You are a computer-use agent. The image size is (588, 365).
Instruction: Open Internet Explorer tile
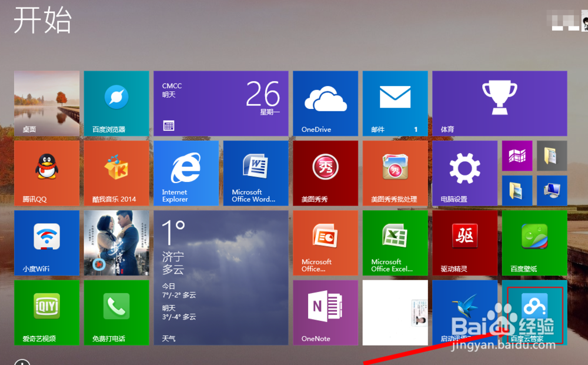[186, 173]
